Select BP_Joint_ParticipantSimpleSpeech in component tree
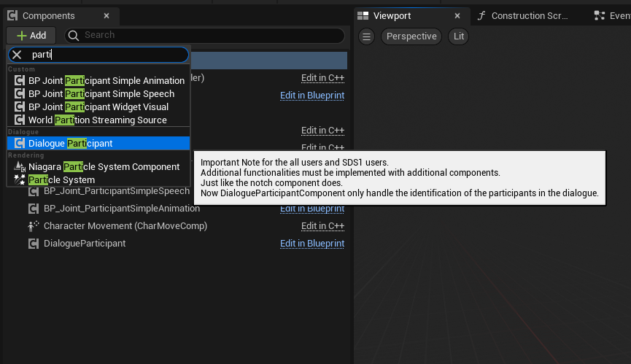The width and height of the screenshot is (631, 364). (116, 191)
